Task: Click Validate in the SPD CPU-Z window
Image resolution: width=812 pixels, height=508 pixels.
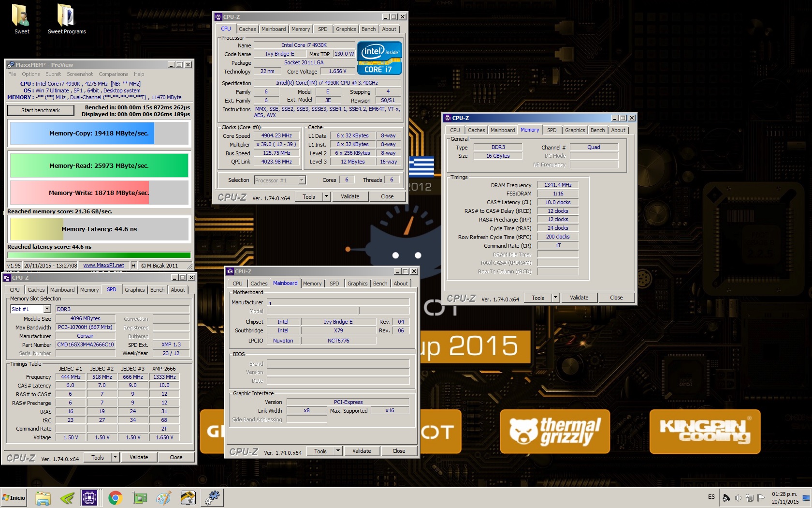Action: 139,457
